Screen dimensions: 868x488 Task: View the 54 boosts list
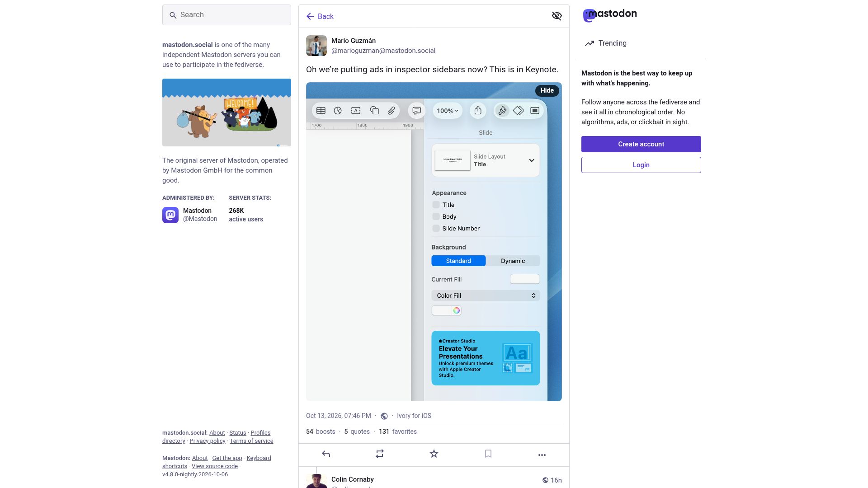click(x=321, y=432)
